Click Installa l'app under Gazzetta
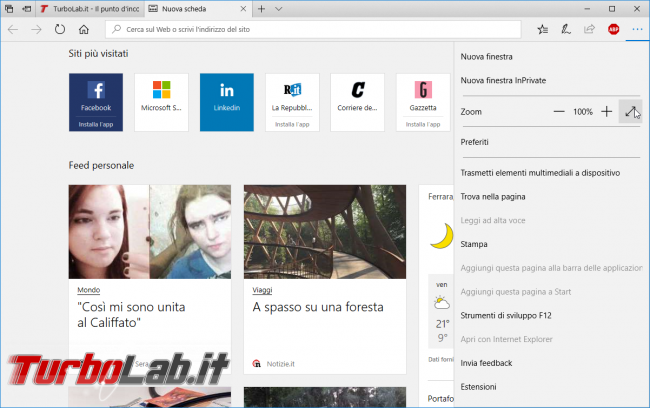Screen dimensions: 650x408 point(423,124)
